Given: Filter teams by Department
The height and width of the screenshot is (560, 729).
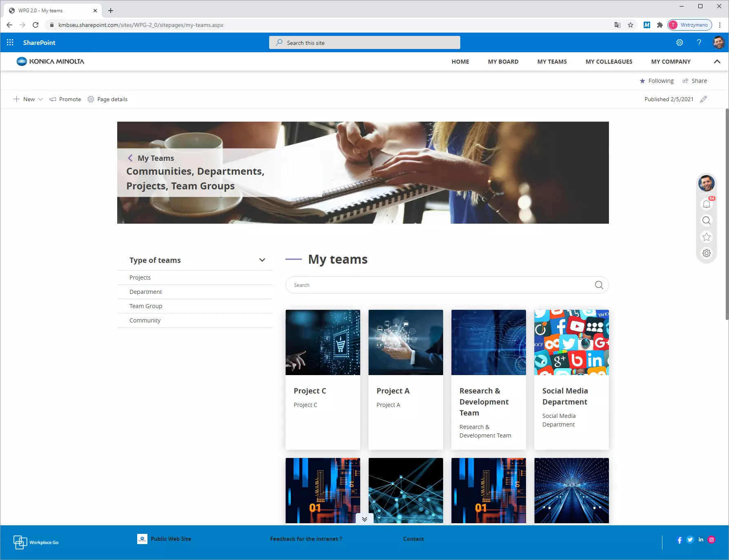Looking at the screenshot, I should coord(195,292).
